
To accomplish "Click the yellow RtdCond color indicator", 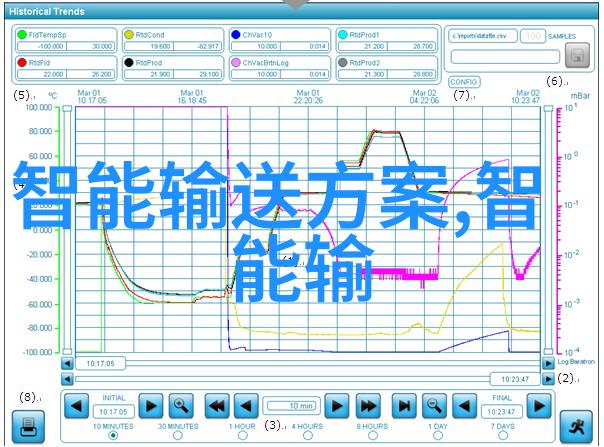I will tap(129, 34).
